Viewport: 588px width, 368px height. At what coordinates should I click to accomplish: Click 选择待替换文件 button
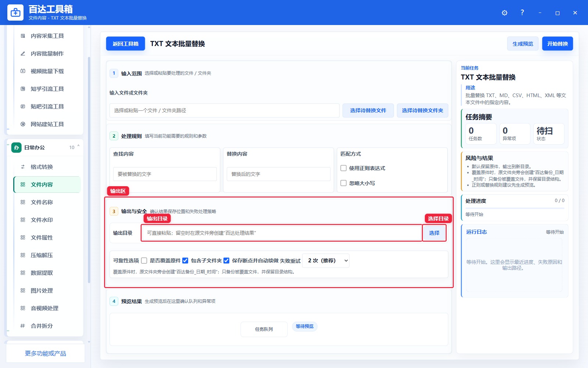pos(368,110)
